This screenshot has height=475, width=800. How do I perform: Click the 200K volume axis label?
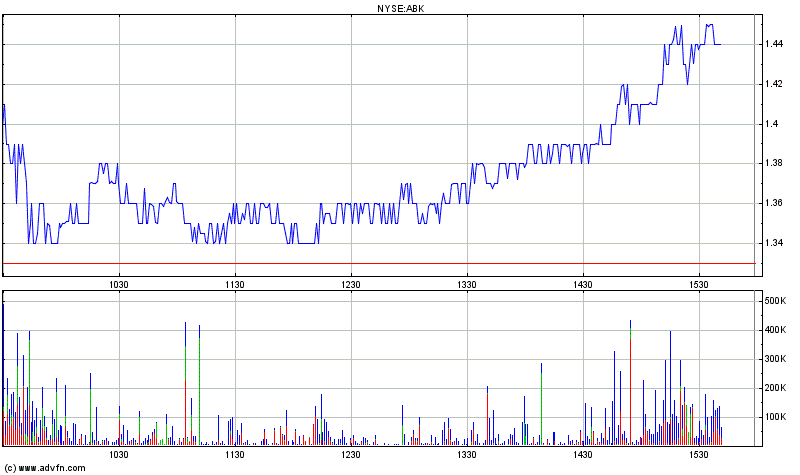[776, 388]
